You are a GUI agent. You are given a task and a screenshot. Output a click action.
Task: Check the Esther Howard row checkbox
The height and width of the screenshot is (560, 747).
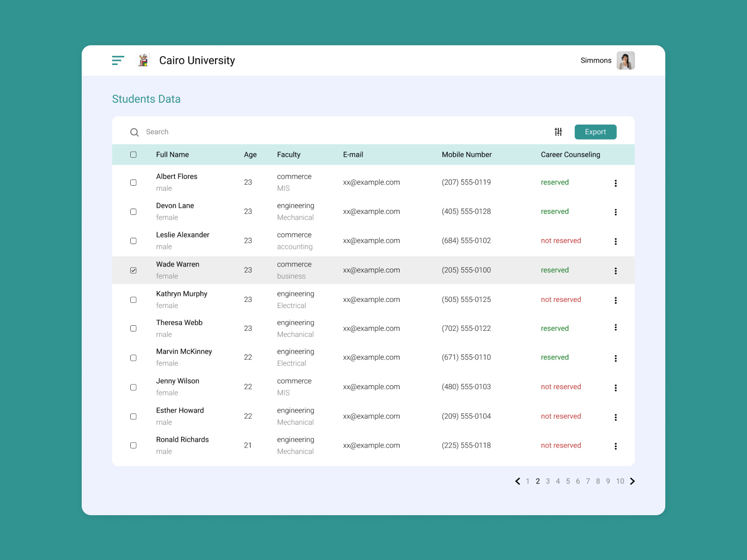(x=134, y=416)
